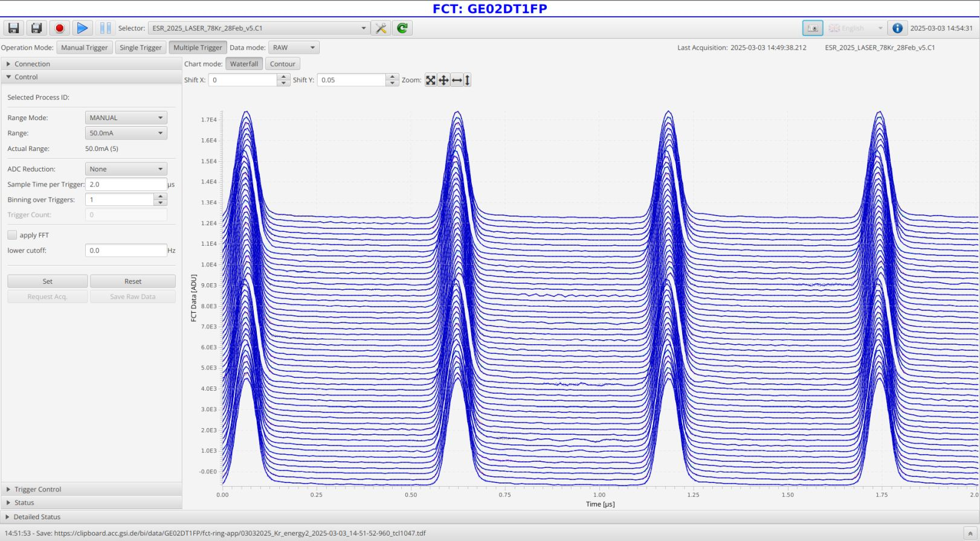
Task: Click the Set button
Action: 47,281
